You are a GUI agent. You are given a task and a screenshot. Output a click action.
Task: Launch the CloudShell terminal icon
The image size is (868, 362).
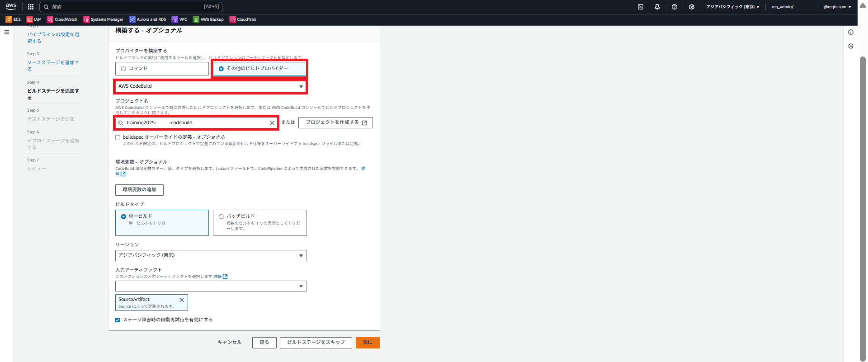(641, 7)
